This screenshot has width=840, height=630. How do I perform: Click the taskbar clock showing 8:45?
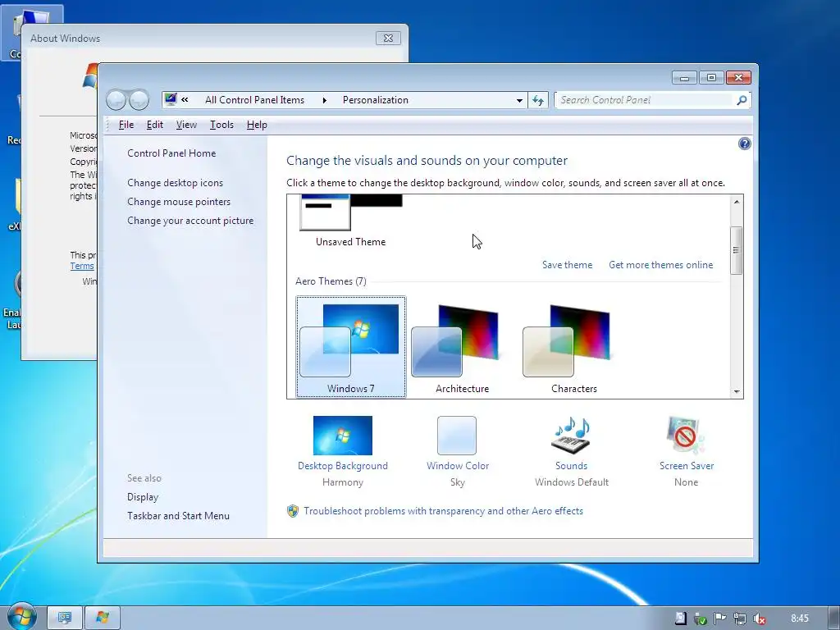pyautogui.click(x=799, y=619)
